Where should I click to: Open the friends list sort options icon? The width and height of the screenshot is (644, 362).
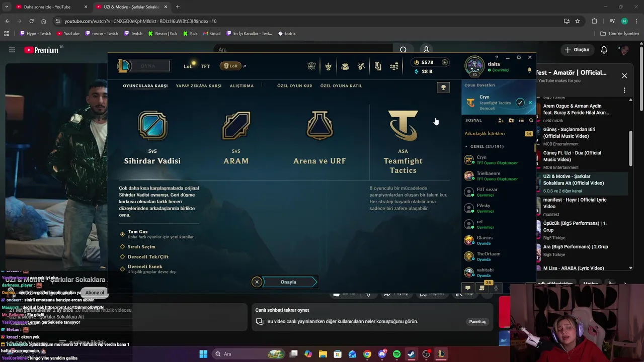coord(521,121)
